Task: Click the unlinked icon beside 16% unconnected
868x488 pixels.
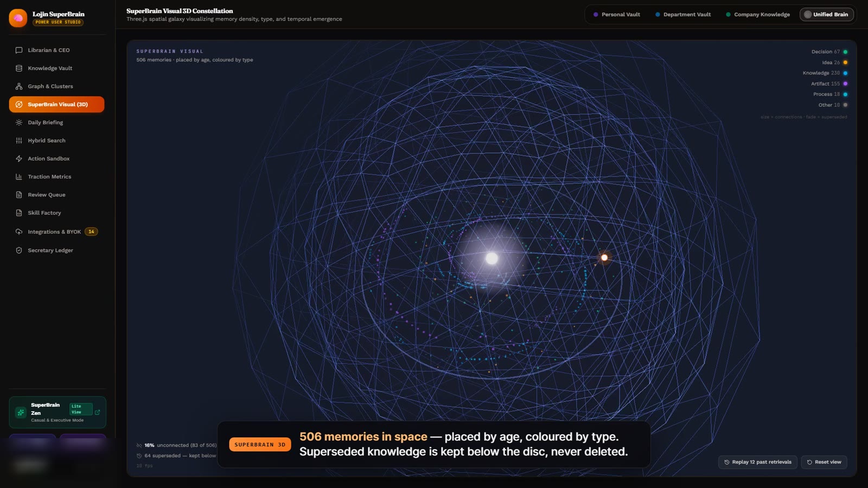Action: click(139, 445)
